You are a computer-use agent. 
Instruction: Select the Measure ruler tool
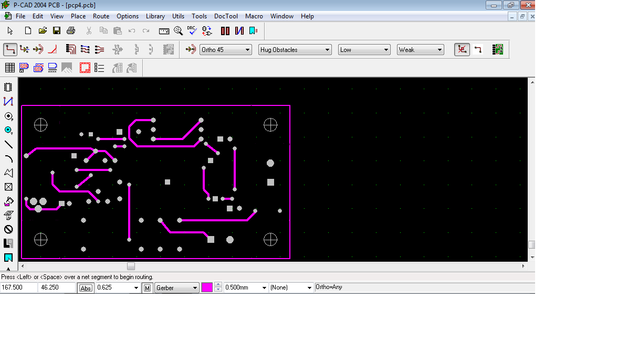(164, 30)
